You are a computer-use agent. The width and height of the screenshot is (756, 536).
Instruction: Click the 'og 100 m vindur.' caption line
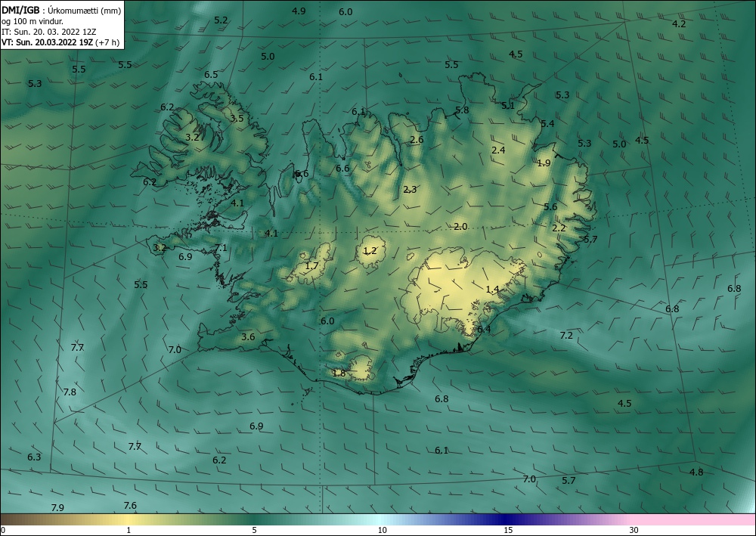click(x=33, y=21)
